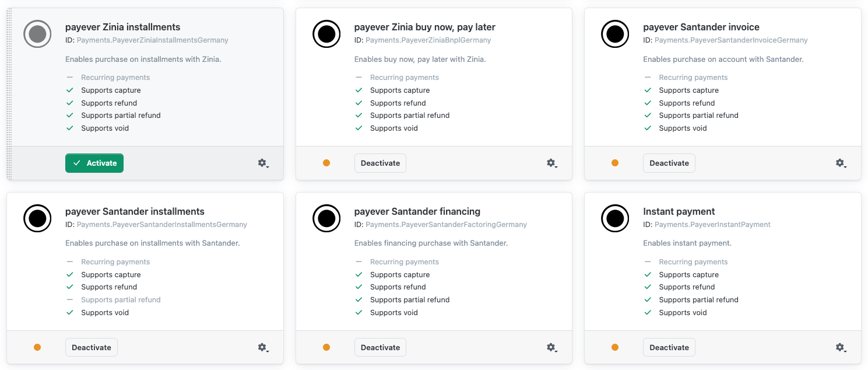
Task: Open gear menu for Santander installments
Action: [x=263, y=348]
